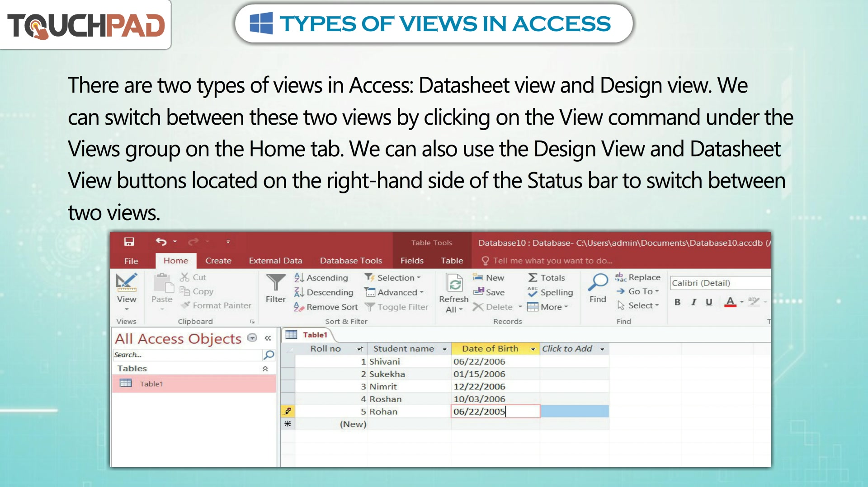The height and width of the screenshot is (487, 868).
Task: Collapse navigation pane with shutter button
Action: tap(268, 338)
